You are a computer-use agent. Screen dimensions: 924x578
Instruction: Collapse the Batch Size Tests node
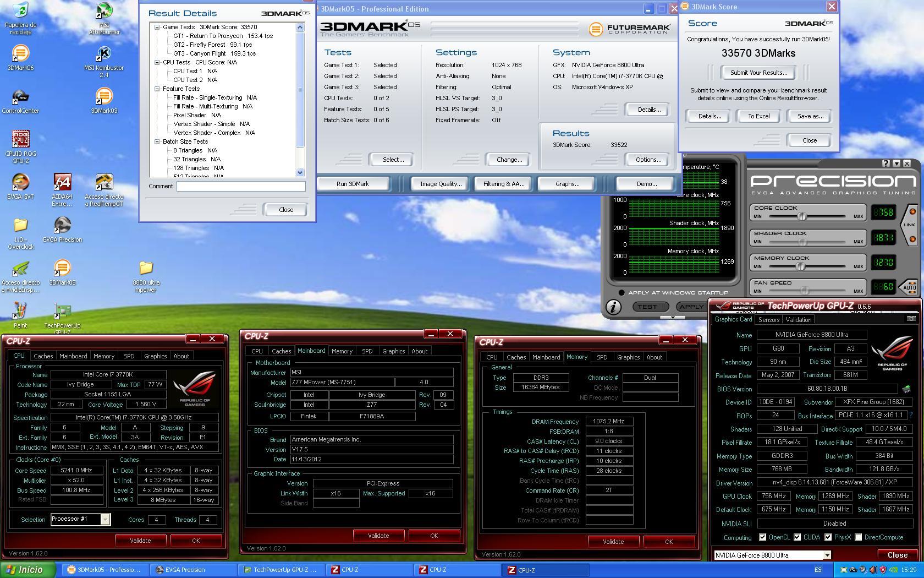(157, 141)
